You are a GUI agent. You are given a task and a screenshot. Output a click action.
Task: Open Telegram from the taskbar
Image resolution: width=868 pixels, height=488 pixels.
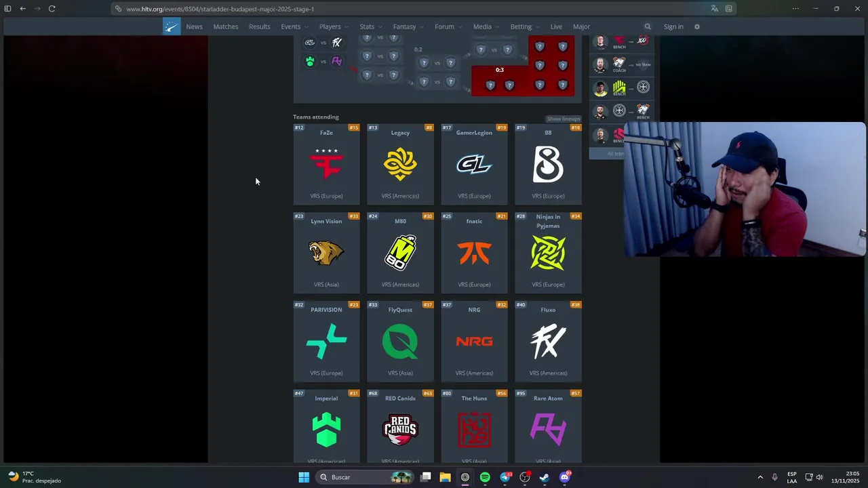tap(505, 477)
